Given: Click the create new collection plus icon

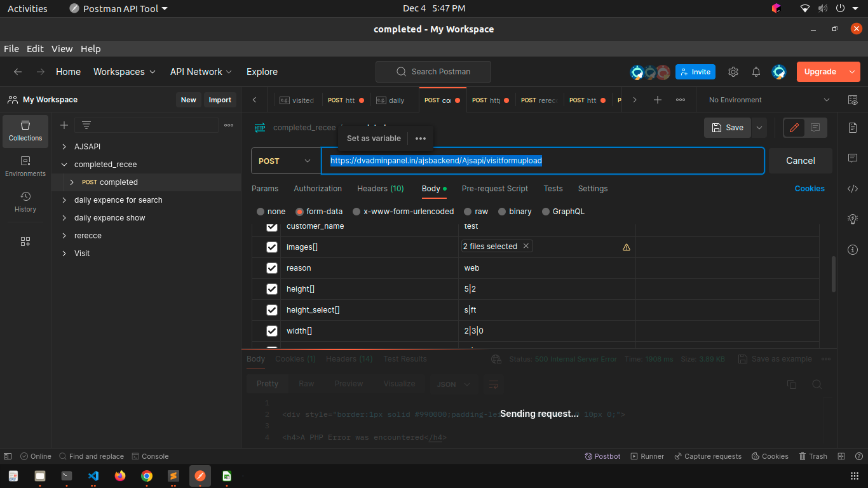Looking at the screenshot, I should 64,125.
